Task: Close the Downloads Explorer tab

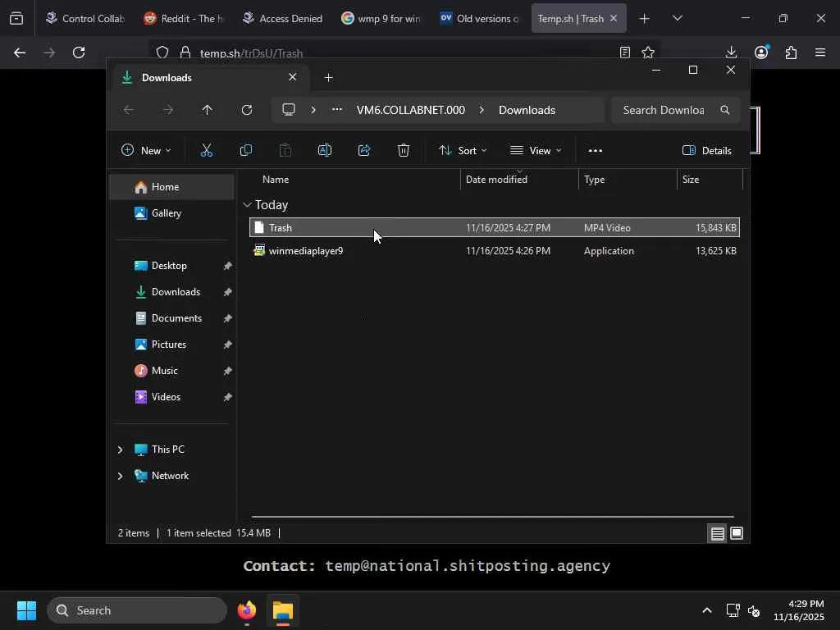Action: click(x=293, y=77)
